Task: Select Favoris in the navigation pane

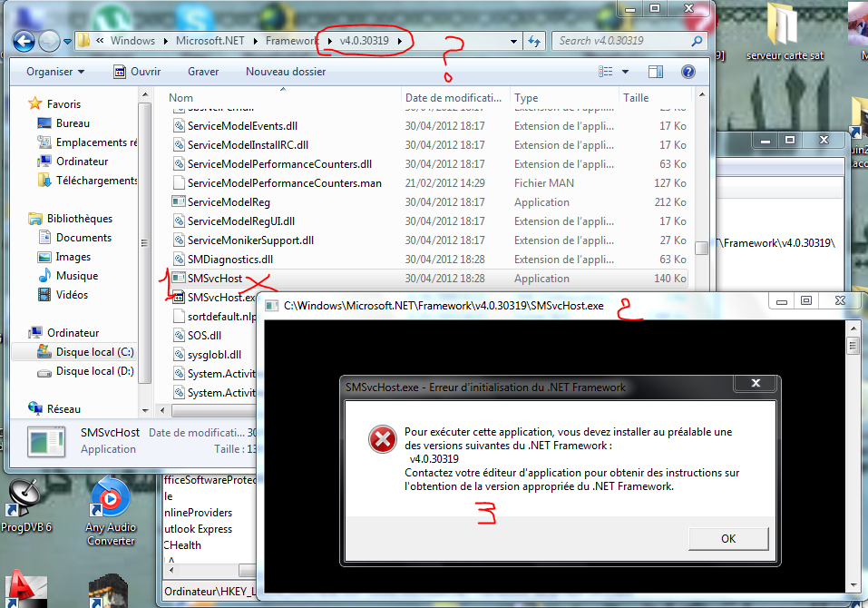Action: (54, 104)
